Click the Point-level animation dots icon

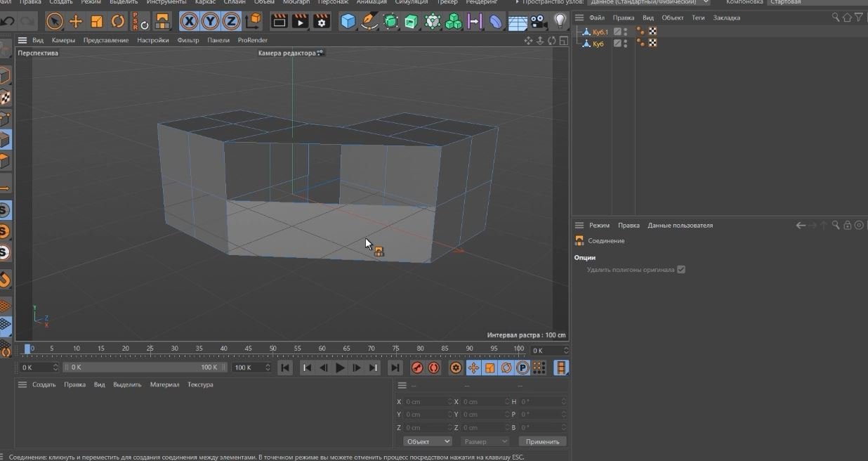(x=539, y=368)
